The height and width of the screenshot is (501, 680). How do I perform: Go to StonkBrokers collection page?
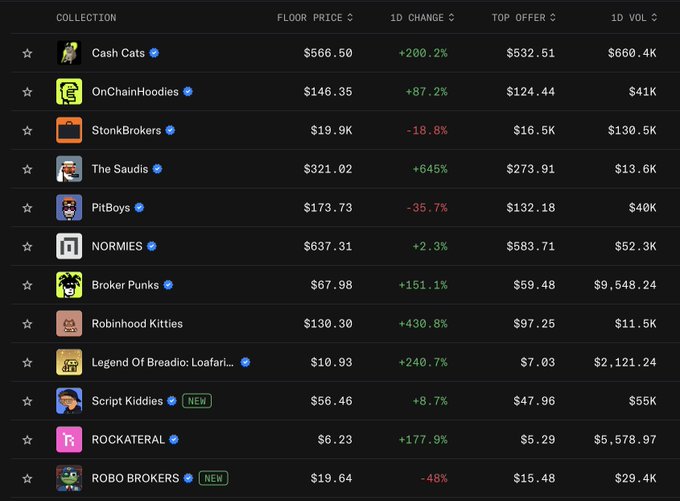coord(126,130)
